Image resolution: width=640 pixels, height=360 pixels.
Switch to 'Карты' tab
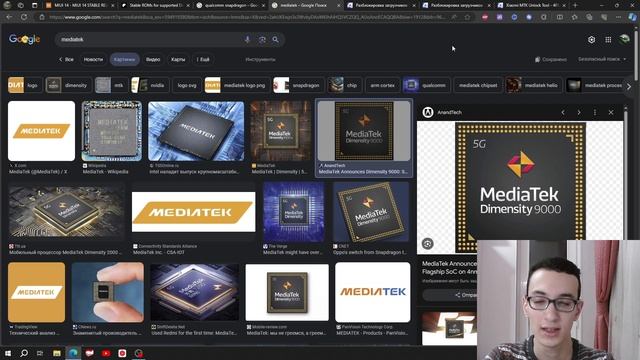coord(178,60)
